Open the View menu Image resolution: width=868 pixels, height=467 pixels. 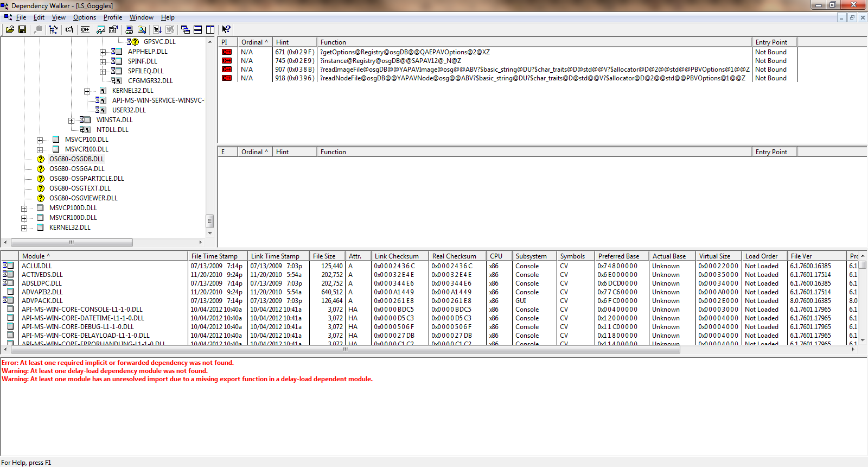[59, 17]
